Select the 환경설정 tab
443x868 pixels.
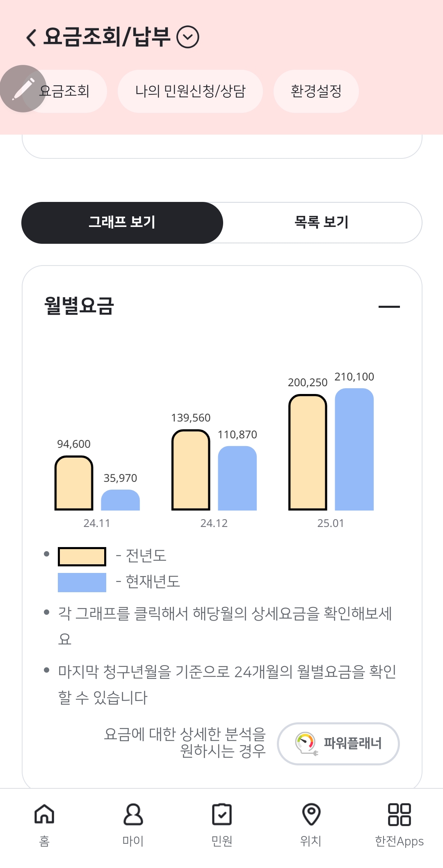(x=316, y=91)
